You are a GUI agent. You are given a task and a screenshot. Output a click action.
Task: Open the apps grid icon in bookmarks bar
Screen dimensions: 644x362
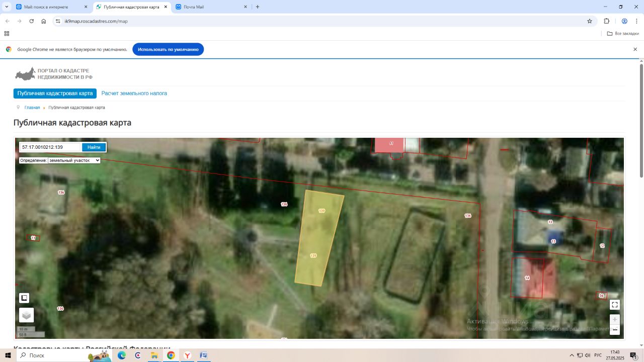(7, 34)
